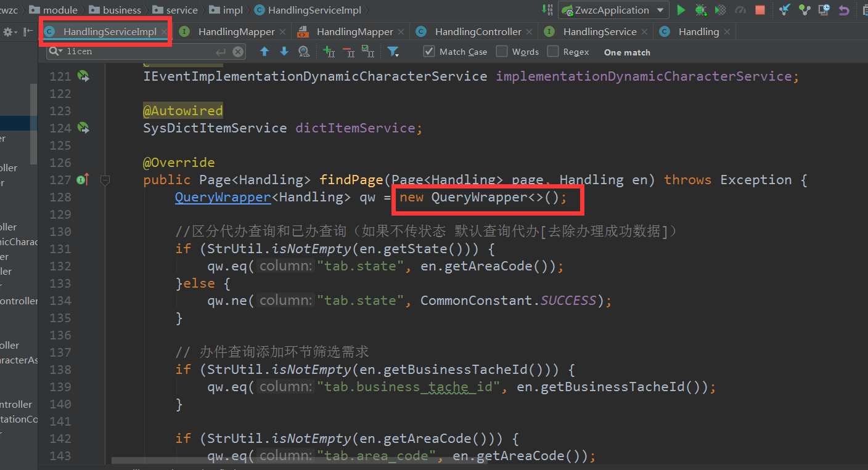Click '@Override' annotation on line 126

(x=179, y=163)
